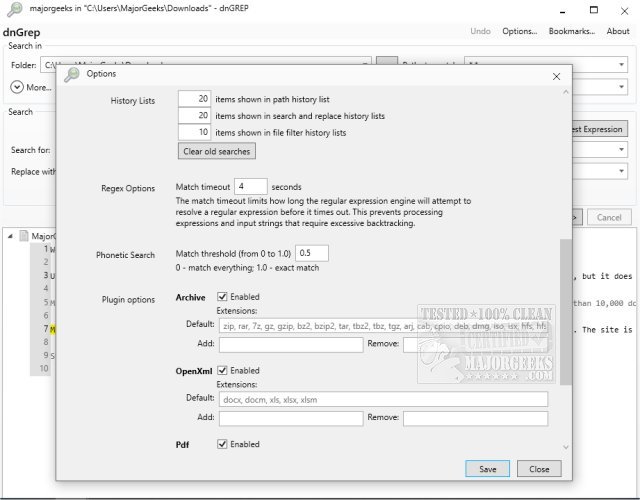
Task: Click the 'History Lists' section label
Action: click(x=133, y=100)
